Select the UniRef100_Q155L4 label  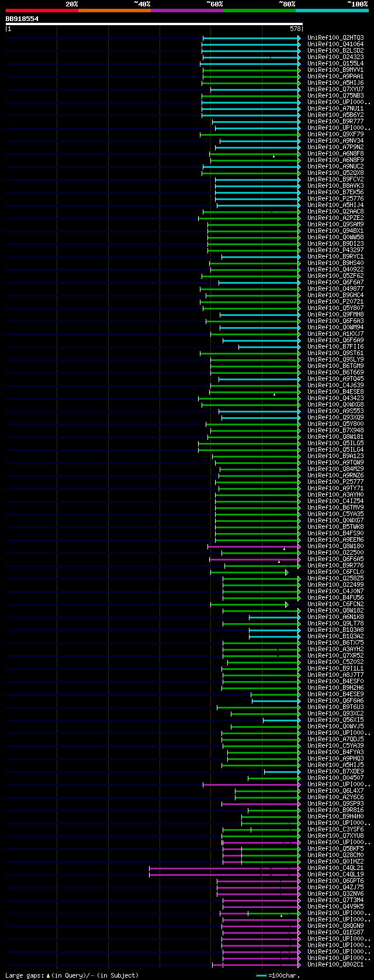tap(335, 63)
